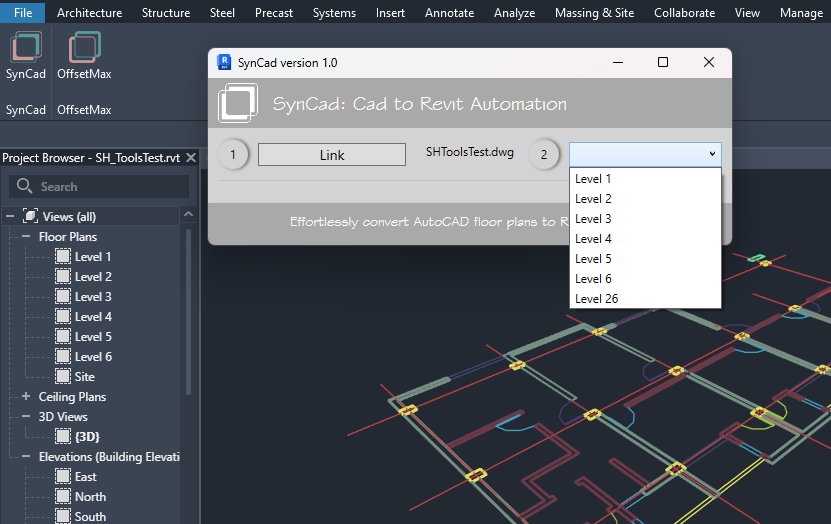Select Ceiling Plans in the Project Browser
The width and height of the screenshot is (831, 524).
point(72,396)
